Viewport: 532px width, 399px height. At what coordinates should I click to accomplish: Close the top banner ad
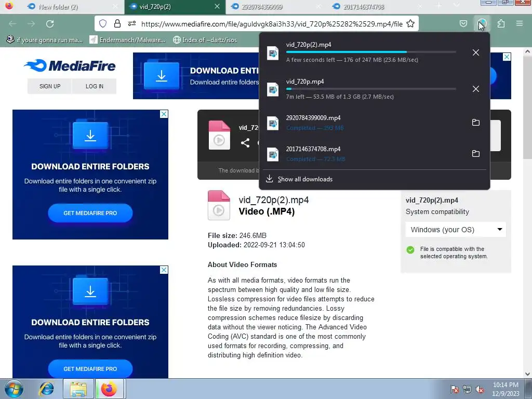[x=507, y=57]
